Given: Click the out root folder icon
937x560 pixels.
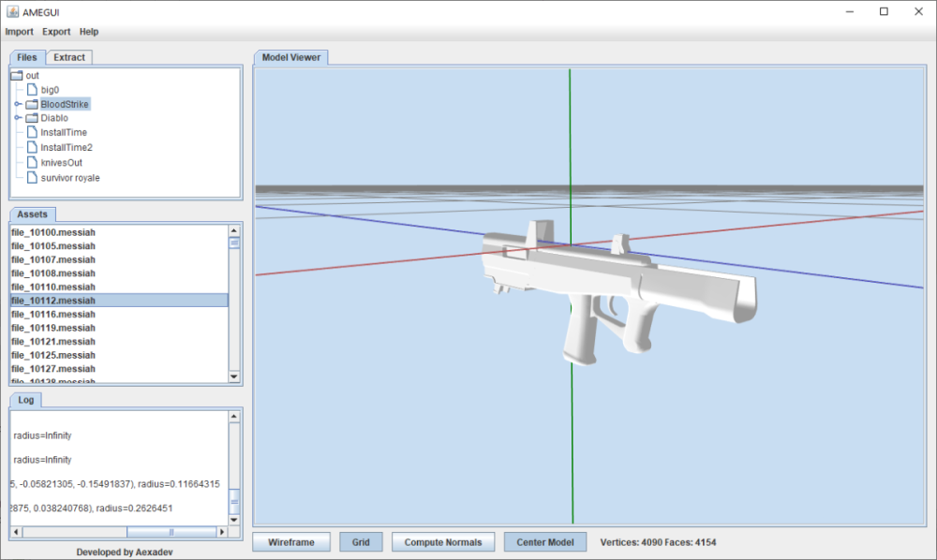Looking at the screenshot, I should pos(17,75).
